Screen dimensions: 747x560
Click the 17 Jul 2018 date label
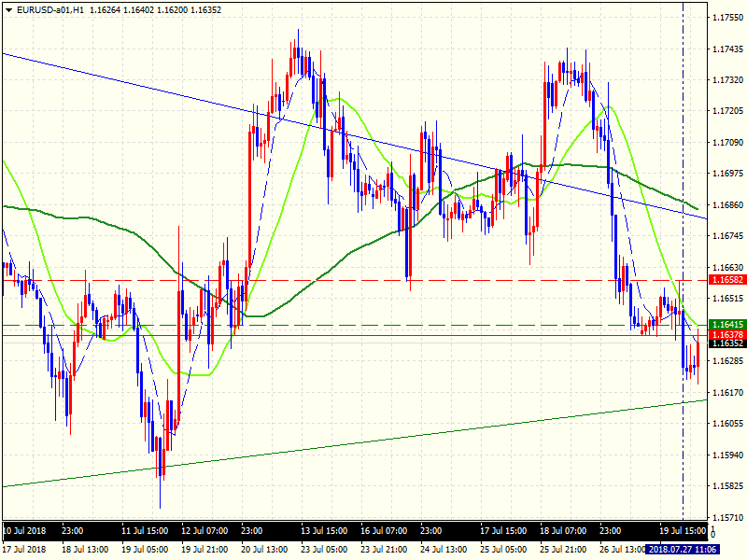pyautogui.click(x=24, y=550)
